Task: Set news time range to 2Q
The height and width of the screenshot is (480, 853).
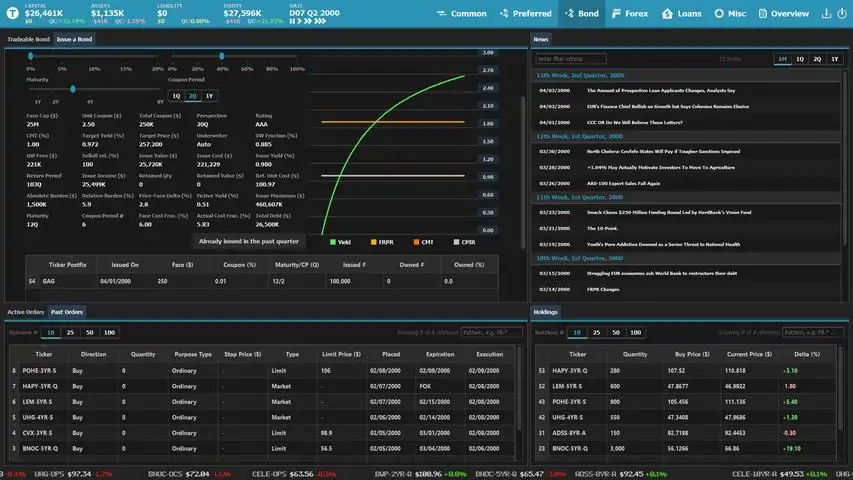Action: click(x=817, y=59)
